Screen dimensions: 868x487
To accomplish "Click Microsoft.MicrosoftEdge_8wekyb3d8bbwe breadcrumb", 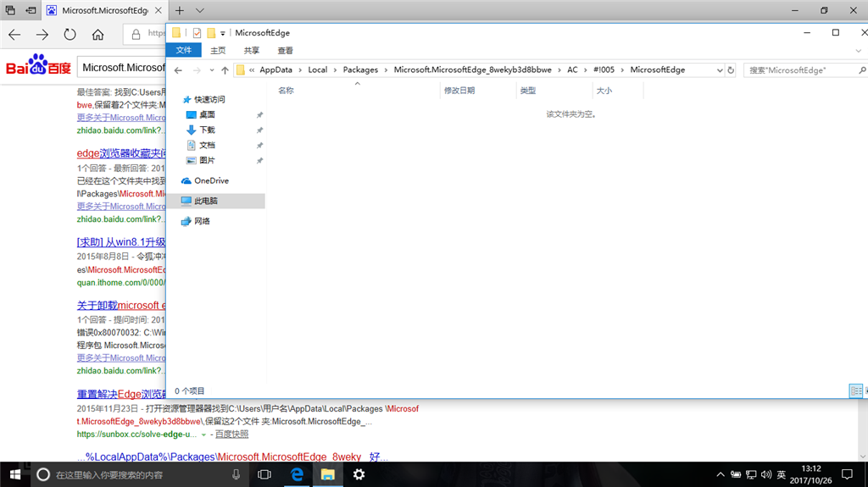I will (473, 69).
